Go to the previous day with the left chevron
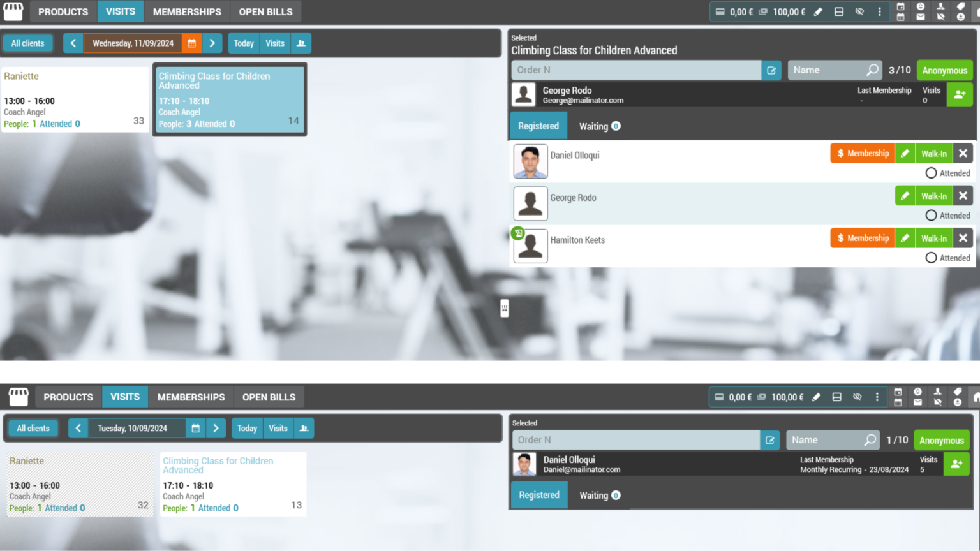Viewport: 980px width, 551px height. click(x=73, y=43)
